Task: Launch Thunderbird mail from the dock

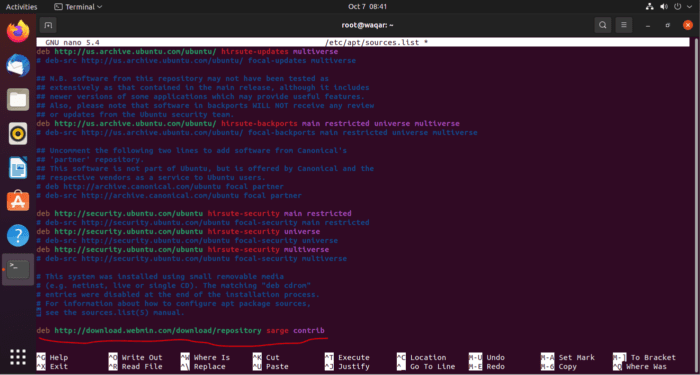Action: pyautogui.click(x=18, y=65)
